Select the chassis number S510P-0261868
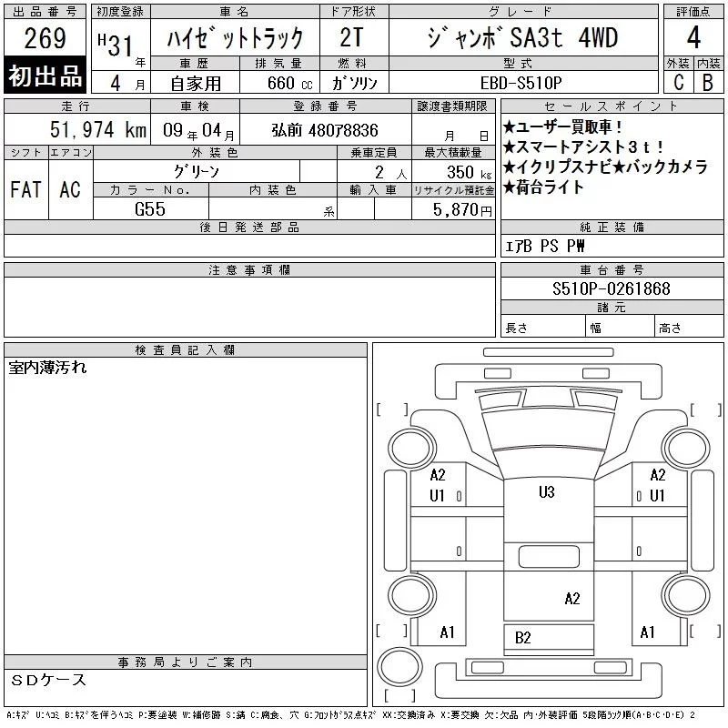Viewport: 728px width, 728px height. click(x=612, y=288)
